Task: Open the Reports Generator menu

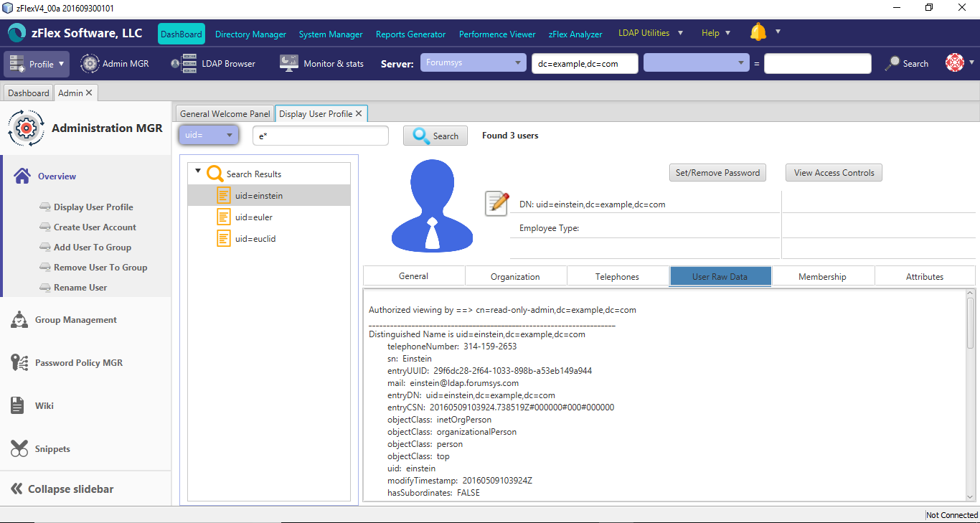Action: [x=410, y=34]
